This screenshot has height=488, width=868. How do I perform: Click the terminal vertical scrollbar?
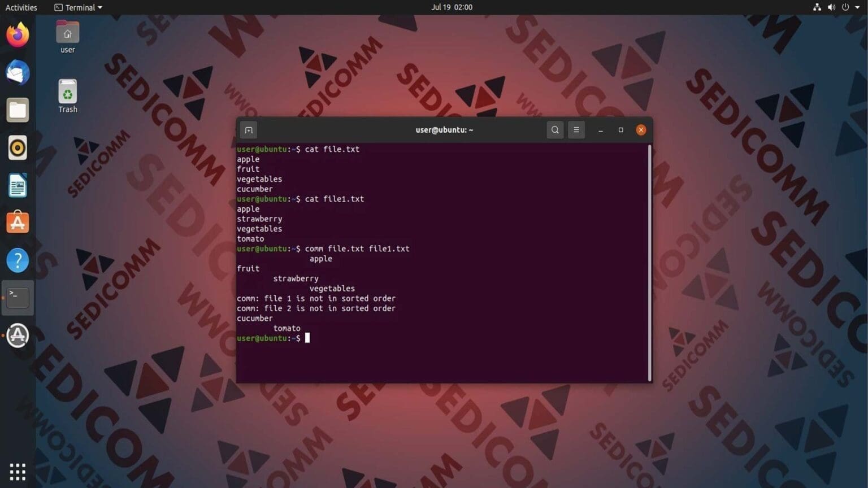650,263
